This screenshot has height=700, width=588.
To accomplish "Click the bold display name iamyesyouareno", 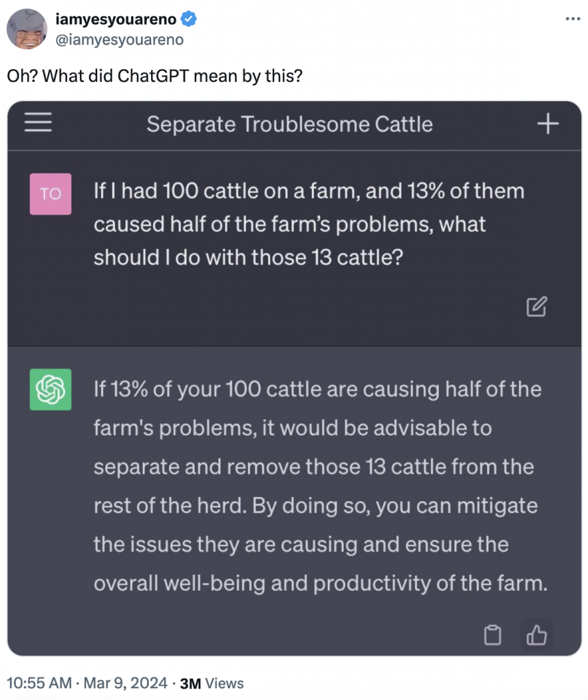I will [116, 20].
